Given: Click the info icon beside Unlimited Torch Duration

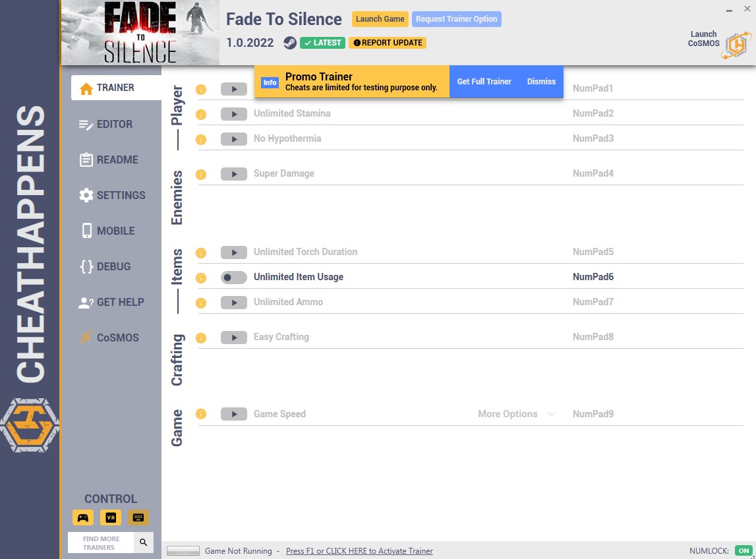Looking at the screenshot, I should pyautogui.click(x=201, y=252).
